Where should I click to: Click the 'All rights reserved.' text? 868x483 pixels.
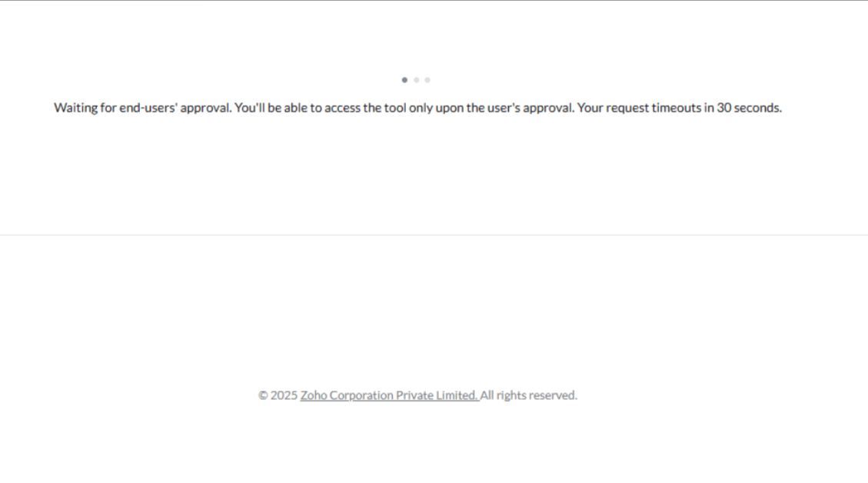pos(529,395)
